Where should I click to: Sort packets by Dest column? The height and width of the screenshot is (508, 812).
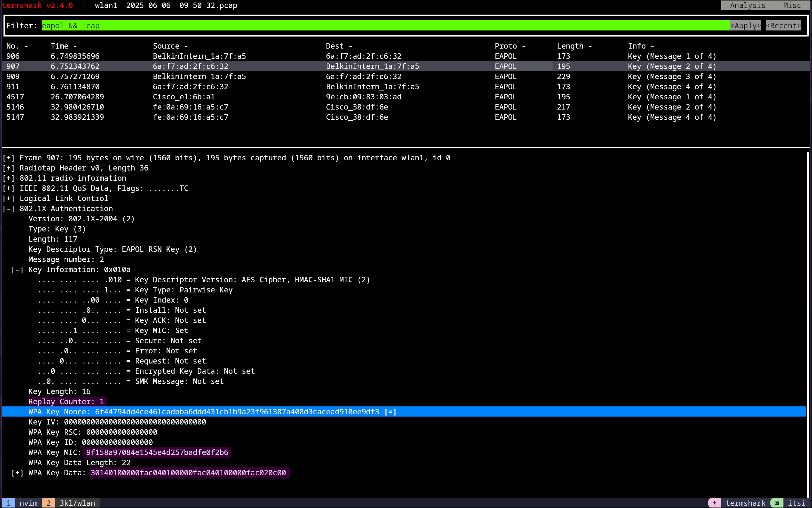click(x=339, y=46)
